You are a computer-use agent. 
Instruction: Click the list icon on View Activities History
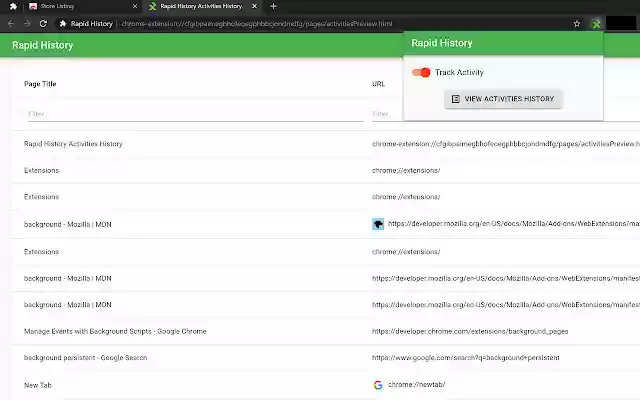pos(456,99)
